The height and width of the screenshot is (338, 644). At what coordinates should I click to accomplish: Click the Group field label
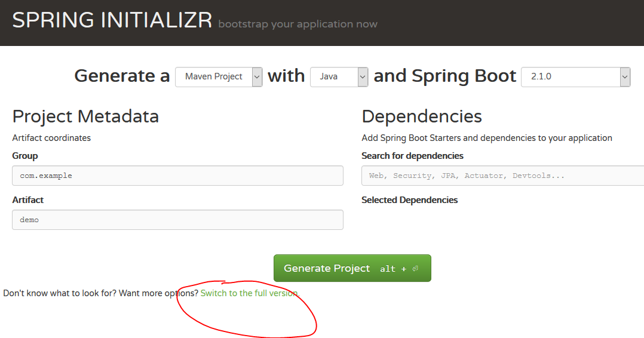coord(25,156)
